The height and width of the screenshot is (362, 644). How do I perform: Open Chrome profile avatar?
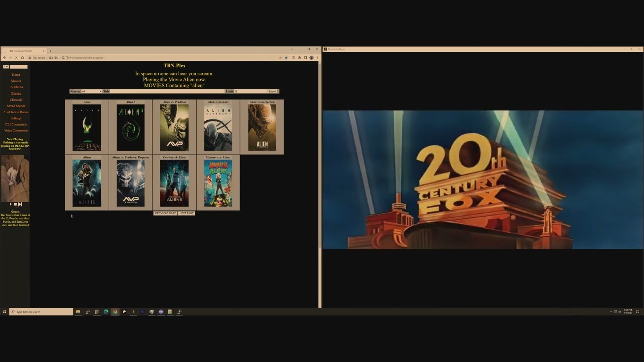coord(311,58)
